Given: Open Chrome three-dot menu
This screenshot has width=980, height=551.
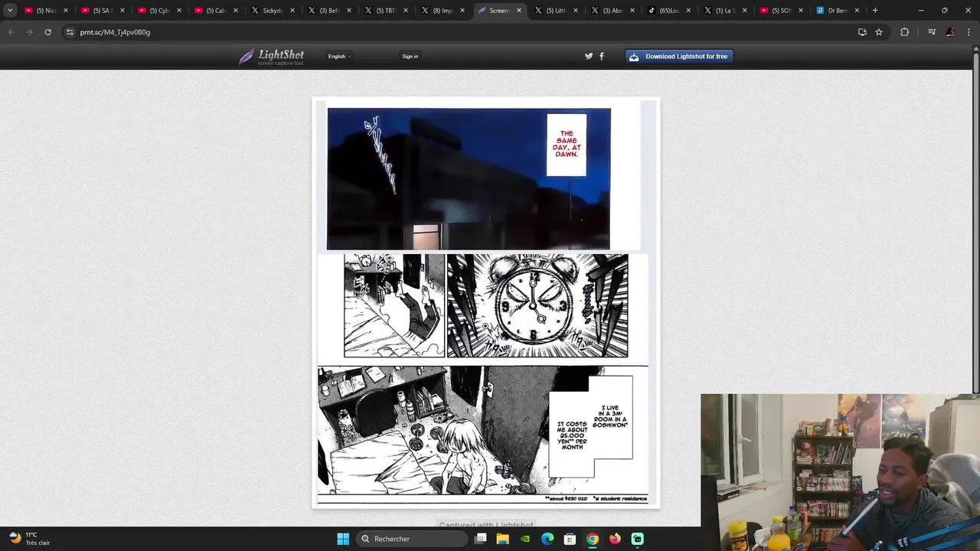Looking at the screenshot, I should 969,32.
